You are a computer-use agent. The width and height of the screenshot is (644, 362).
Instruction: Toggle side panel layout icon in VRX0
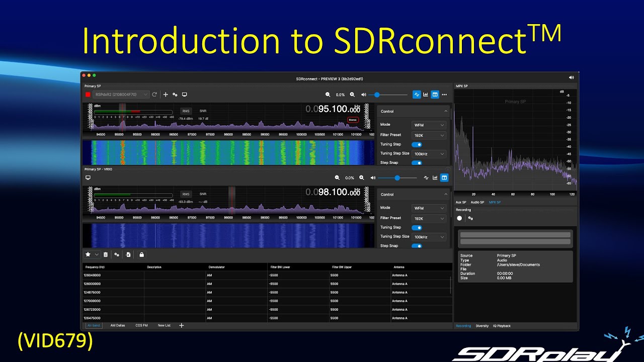(x=444, y=177)
